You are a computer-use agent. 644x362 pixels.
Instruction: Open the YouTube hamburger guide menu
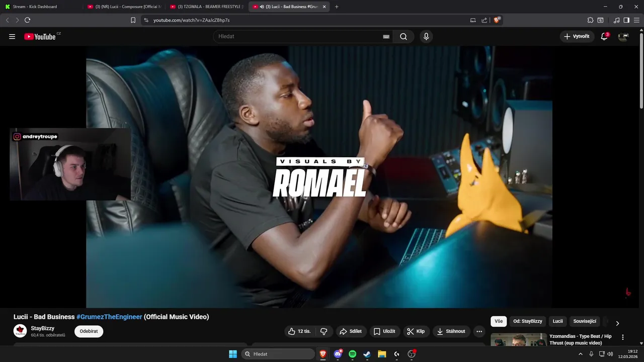pyautogui.click(x=12, y=36)
